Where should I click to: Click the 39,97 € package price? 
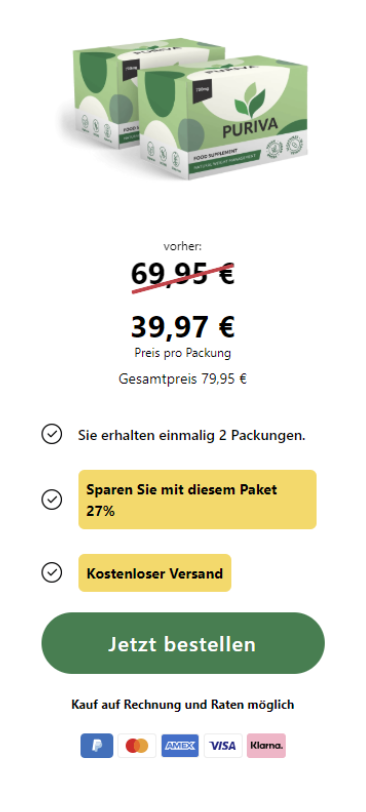(183, 327)
